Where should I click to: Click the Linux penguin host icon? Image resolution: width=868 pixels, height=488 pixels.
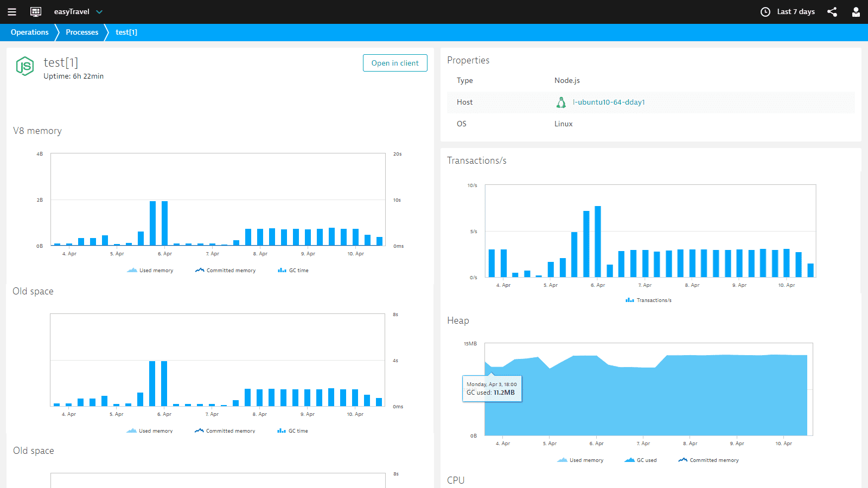pyautogui.click(x=561, y=102)
